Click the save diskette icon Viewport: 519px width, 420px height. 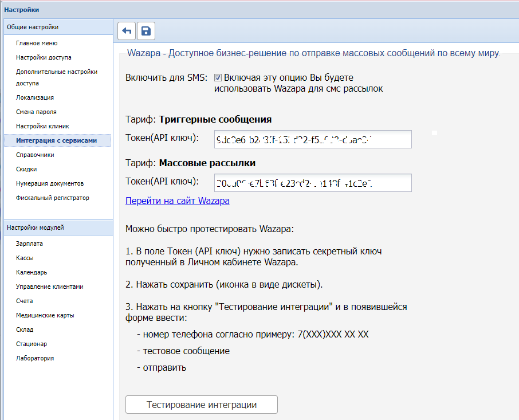click(146, 31)
